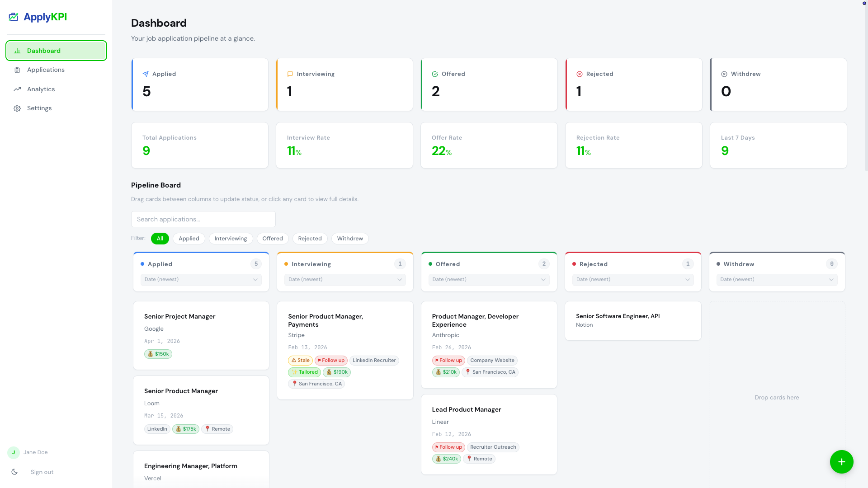
Task: Select the Withdrew filter tab
Action: click(349, 239)
